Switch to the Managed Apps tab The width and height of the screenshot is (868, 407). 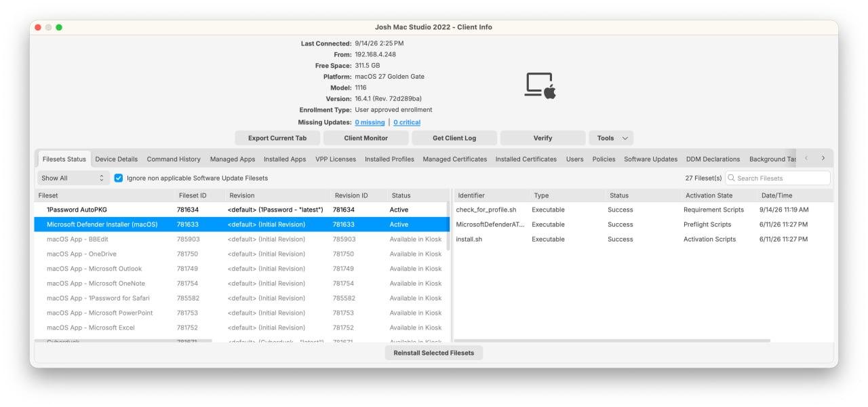coord(233,159)
